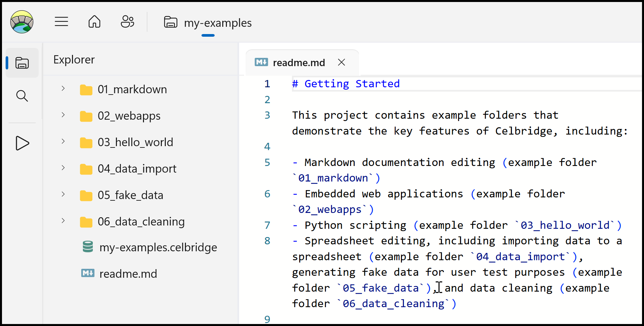Screen dimensions: 644x326
Task: Click the 02_webapps folder icon
Action: pos(86,116)
